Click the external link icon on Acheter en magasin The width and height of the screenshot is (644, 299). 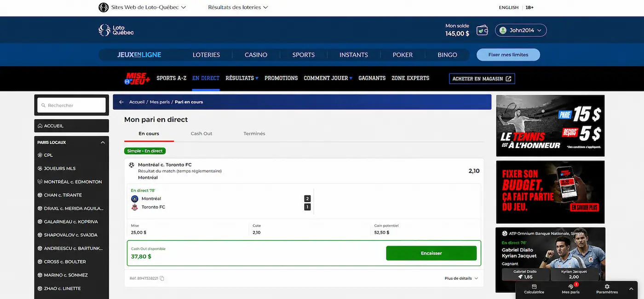coord(508,79)
